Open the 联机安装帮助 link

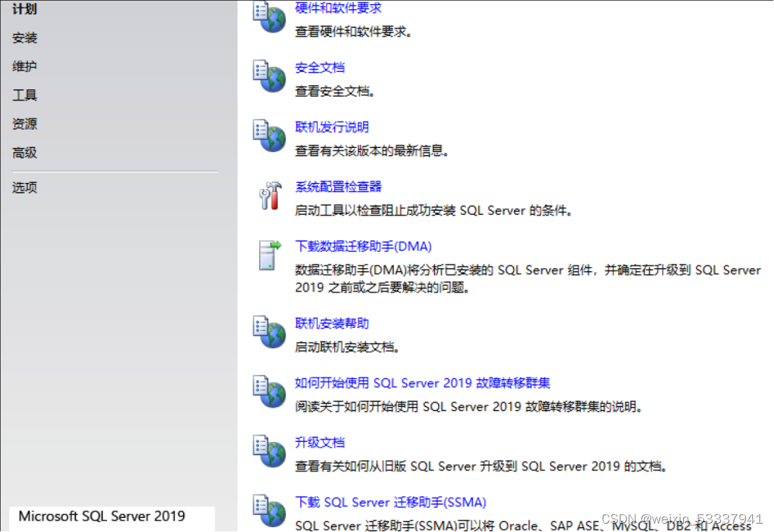tap(332, 324)
